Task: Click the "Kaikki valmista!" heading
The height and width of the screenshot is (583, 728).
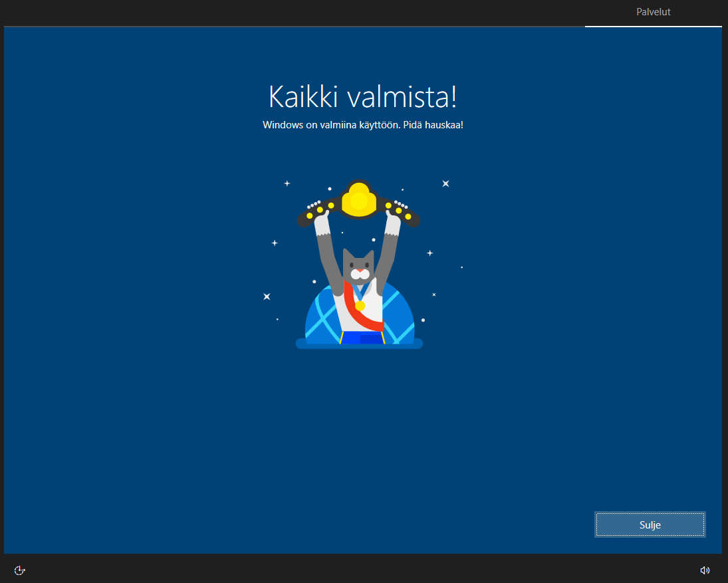Action: point(362,97)
